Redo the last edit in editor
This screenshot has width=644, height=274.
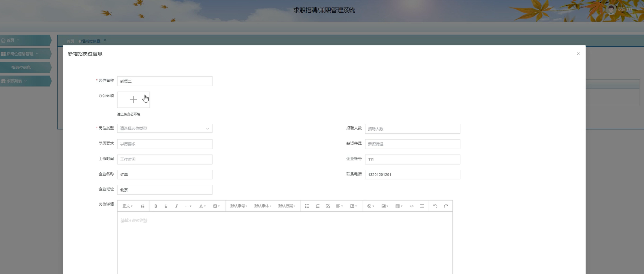coord(446,206)
